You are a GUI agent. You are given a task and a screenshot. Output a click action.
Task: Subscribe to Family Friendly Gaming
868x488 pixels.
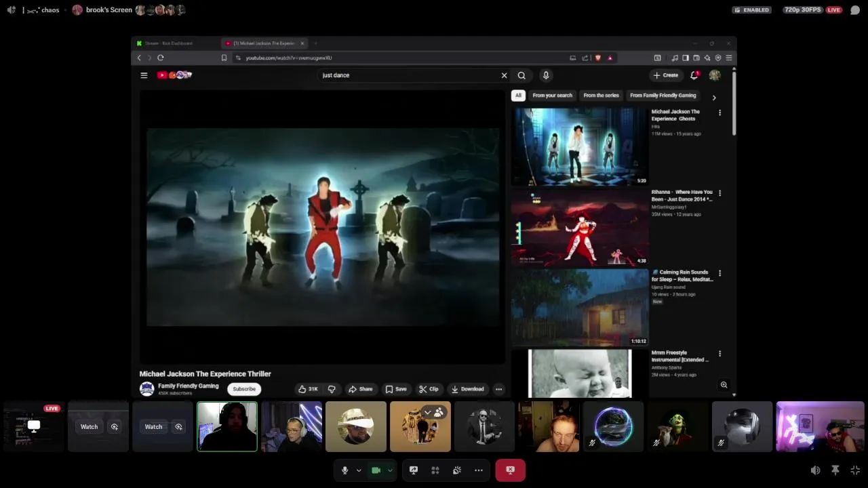tap(244, 389)
